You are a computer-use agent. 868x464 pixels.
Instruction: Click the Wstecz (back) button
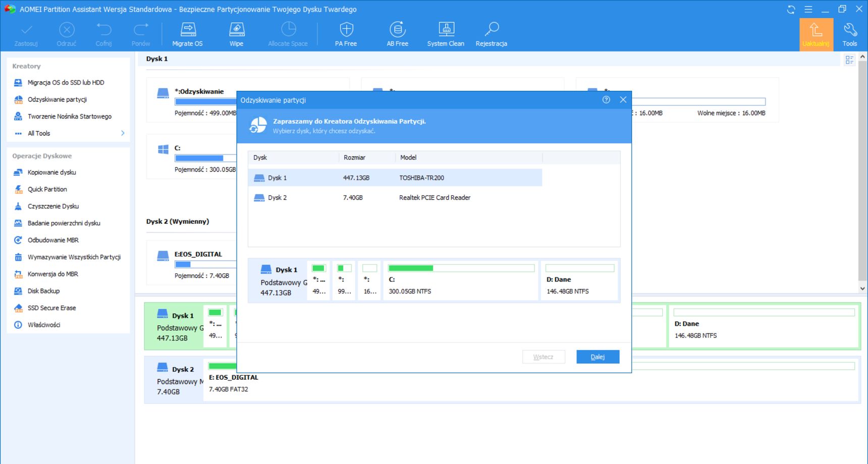point(544,357)
